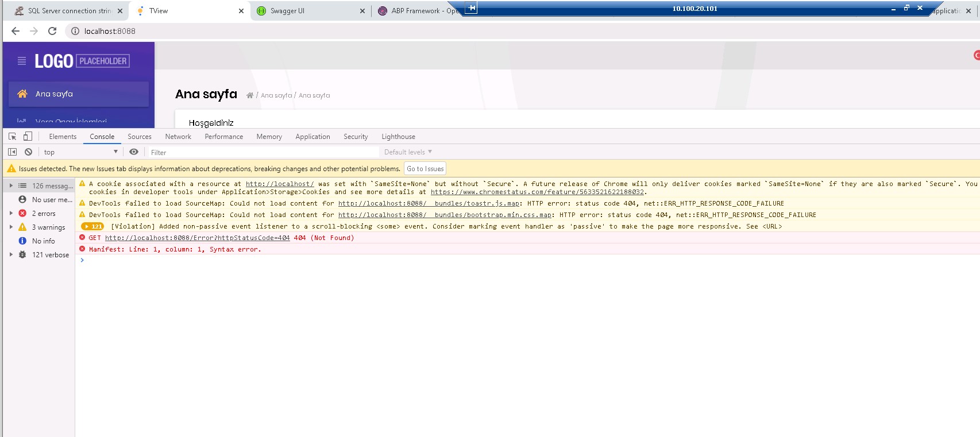Click the browser back arrow
The image size is (980, 437).
(16, 31)
